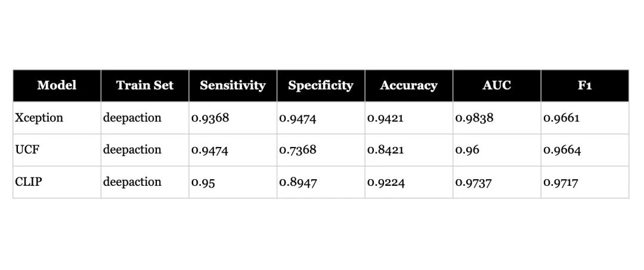Click the Xception model cell
This screenshot has height=270, width=644.
[x=39, y=118]
